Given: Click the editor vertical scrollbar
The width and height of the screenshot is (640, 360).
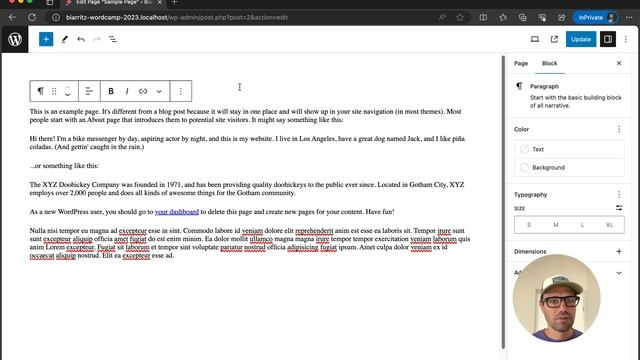Looking at the screenshot, I should click(503, 202).
